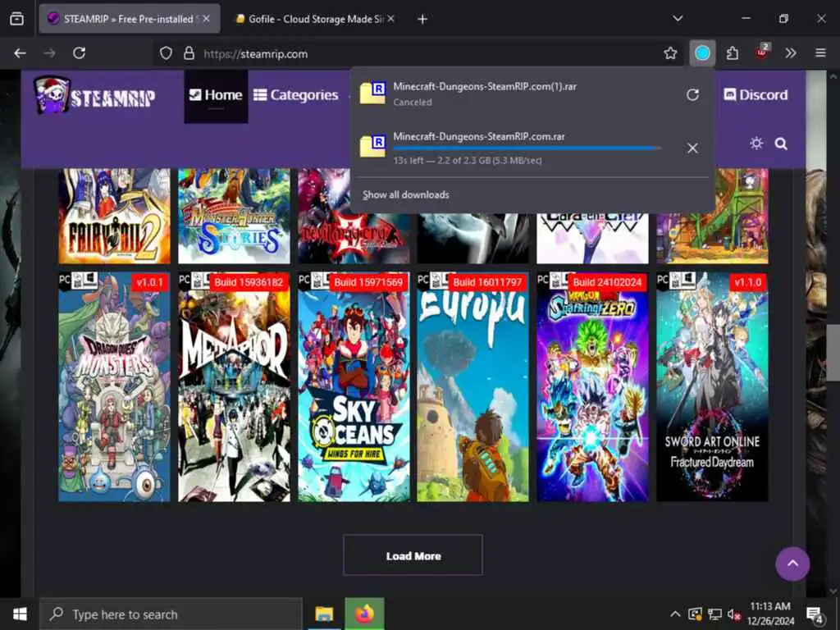Click the SteamRIP logo
The height and width of the screenshot is (630, 840).
(x=95, y=95)
